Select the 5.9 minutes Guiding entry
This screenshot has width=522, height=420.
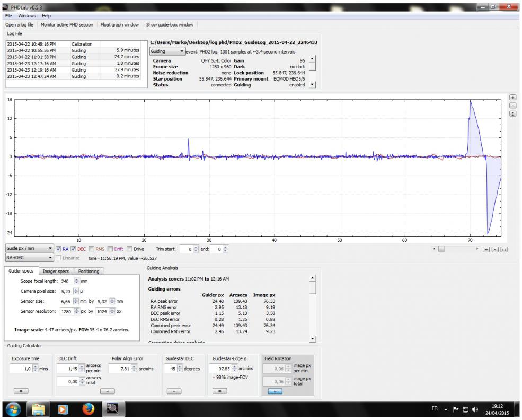(73, 50)
